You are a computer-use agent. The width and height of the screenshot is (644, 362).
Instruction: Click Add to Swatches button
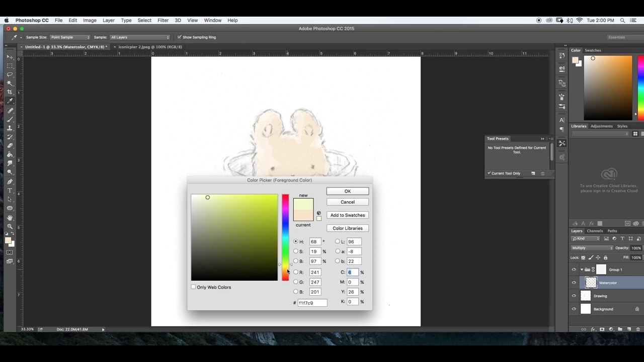point(347,215)
